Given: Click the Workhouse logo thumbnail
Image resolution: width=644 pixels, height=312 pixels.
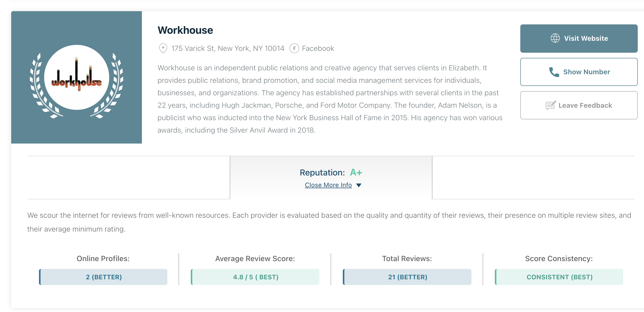Looking at the screenshot, I should pos(76,77).
